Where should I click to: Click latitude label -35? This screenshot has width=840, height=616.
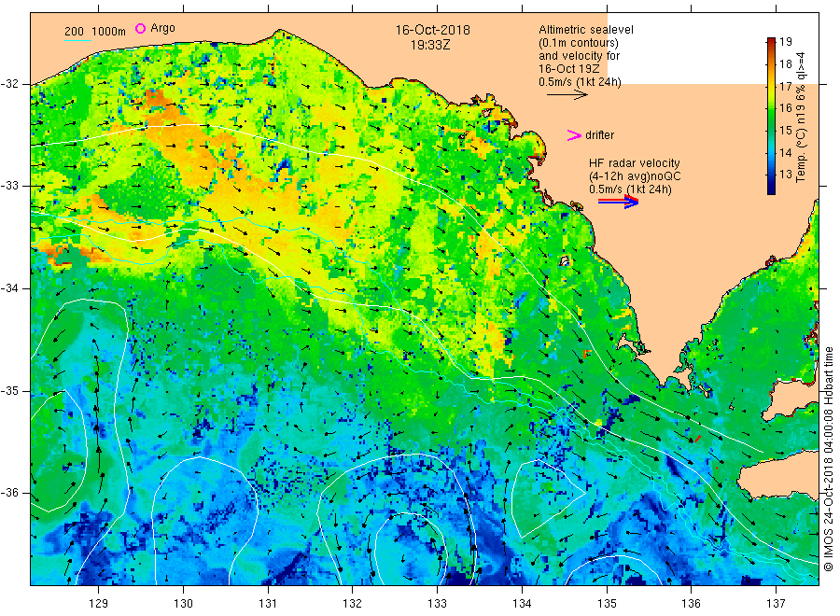[x=9, y=390]
